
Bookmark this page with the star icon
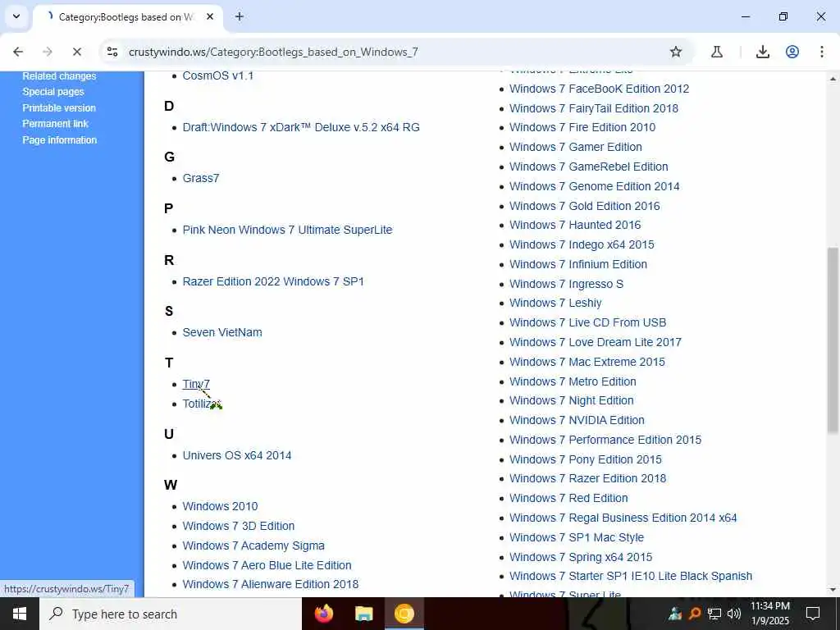coord(676,52)
